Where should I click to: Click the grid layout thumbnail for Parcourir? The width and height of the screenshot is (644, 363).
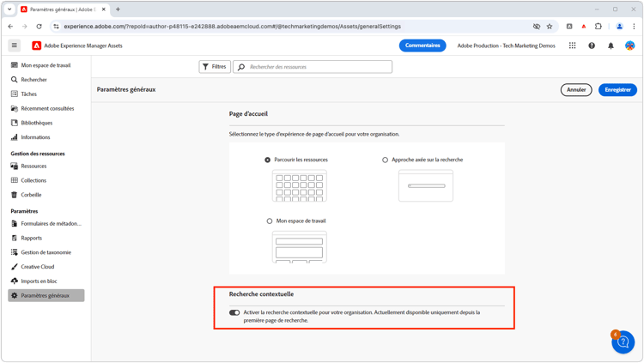click(x=300, y=185)
